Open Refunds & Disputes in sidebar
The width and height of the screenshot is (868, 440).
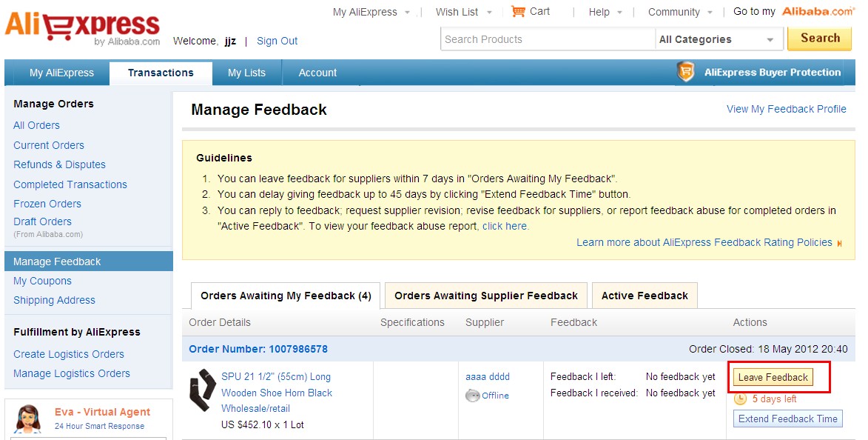pos(59,164)
